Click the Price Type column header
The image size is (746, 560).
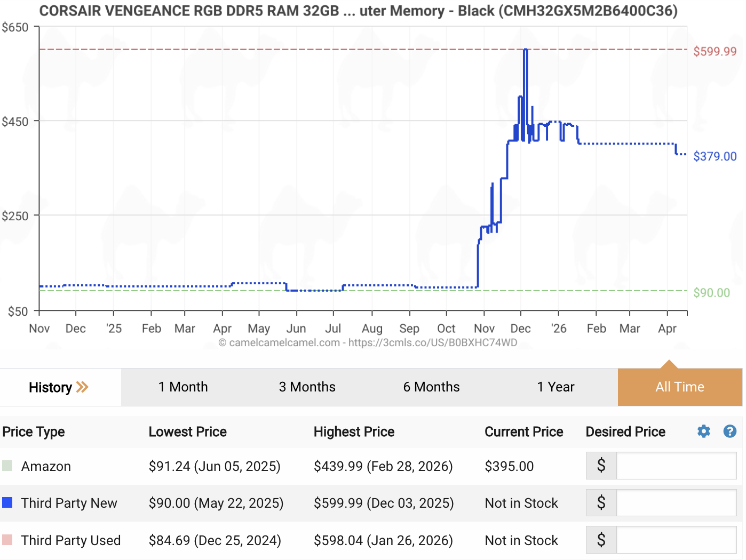pyautogui.click(x=34, y=431)
